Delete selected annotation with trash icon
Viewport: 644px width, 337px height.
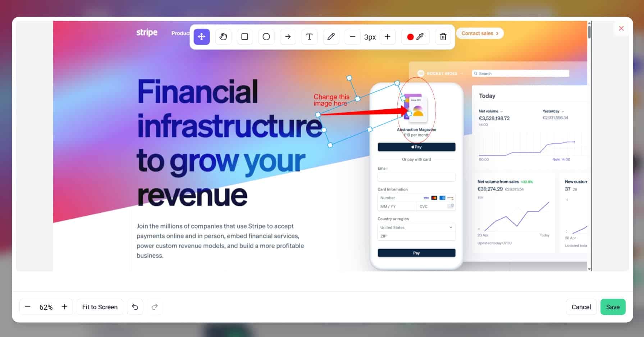pyautogui.click(x=443, y=37)
